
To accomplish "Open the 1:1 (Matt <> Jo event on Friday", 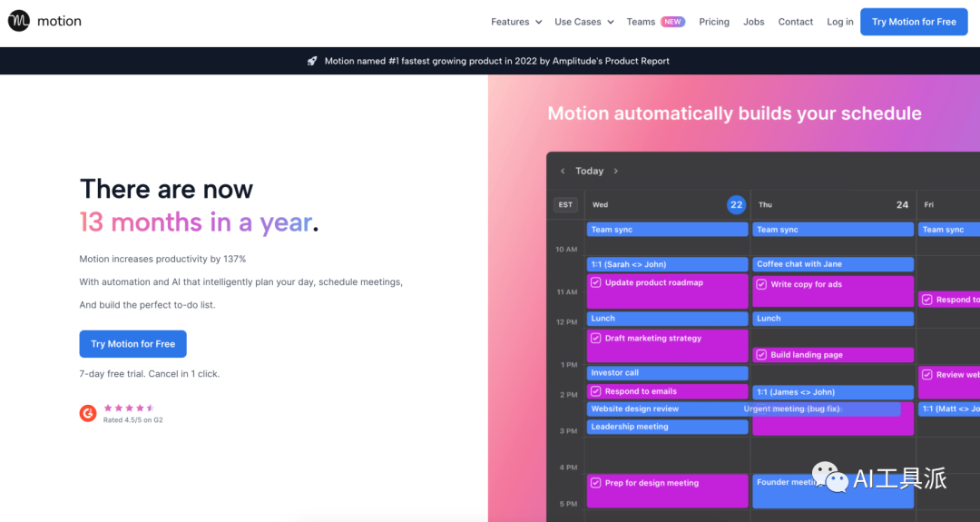I will 949,409.
